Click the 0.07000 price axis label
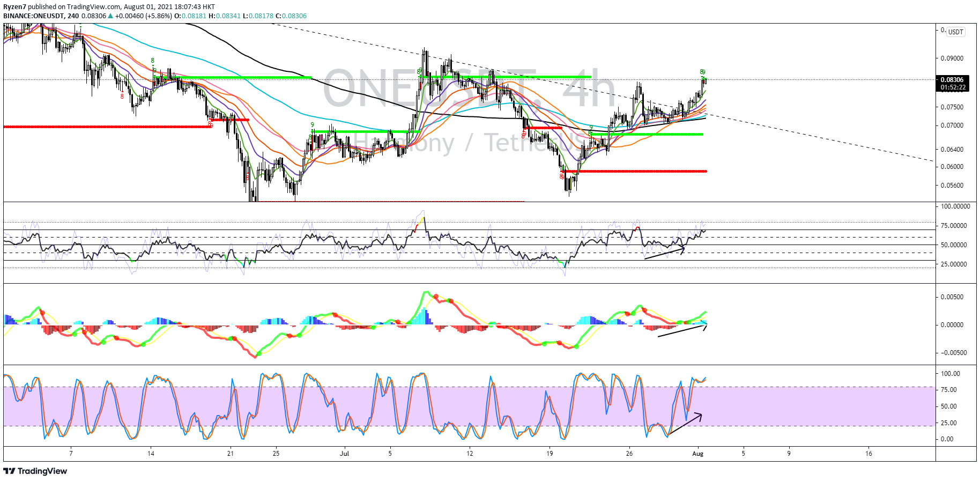Viewport: 980px width, 481px height. [x=952, y=125]
